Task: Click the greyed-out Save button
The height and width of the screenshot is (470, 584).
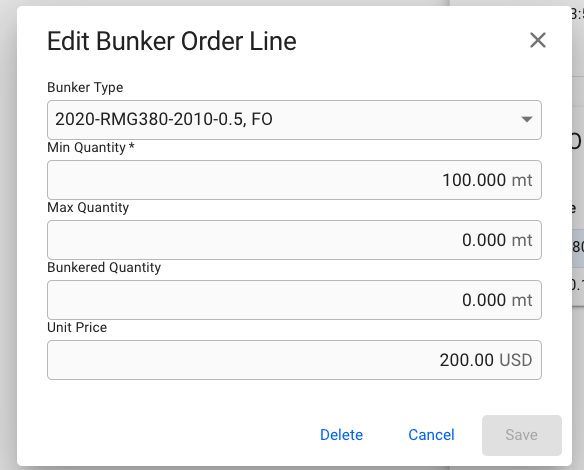Action: pyautogui.click(x=521, y=435)
